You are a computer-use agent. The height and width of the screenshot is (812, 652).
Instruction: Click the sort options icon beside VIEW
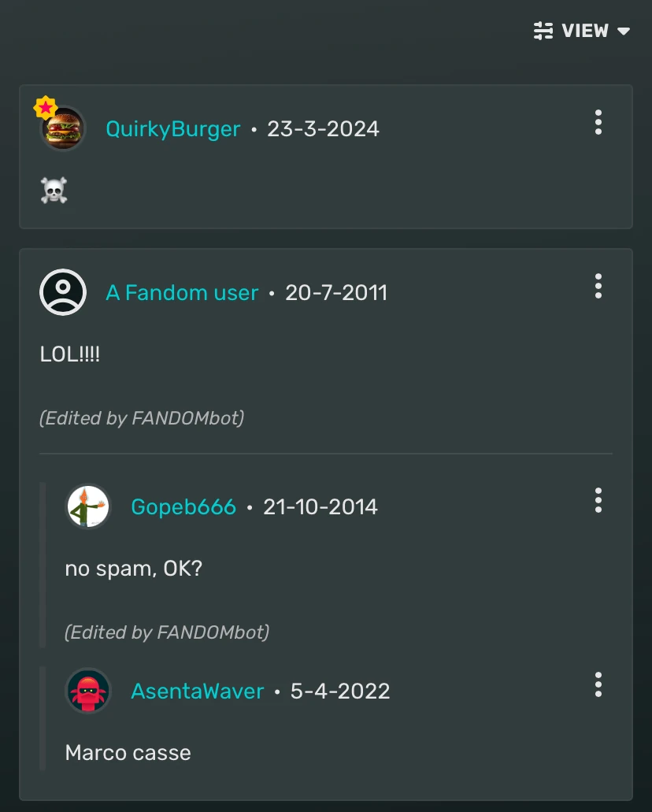pos(543,31)
